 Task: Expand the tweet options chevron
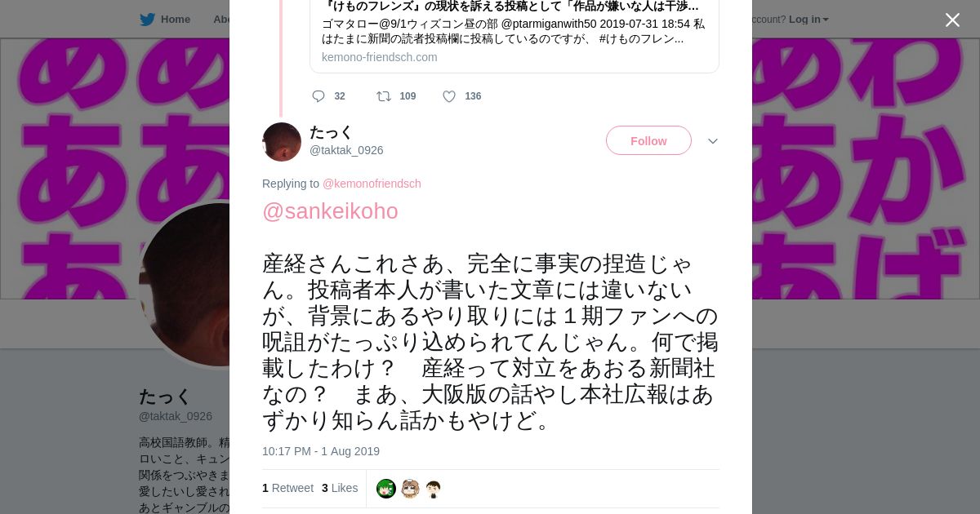point(713,141)
